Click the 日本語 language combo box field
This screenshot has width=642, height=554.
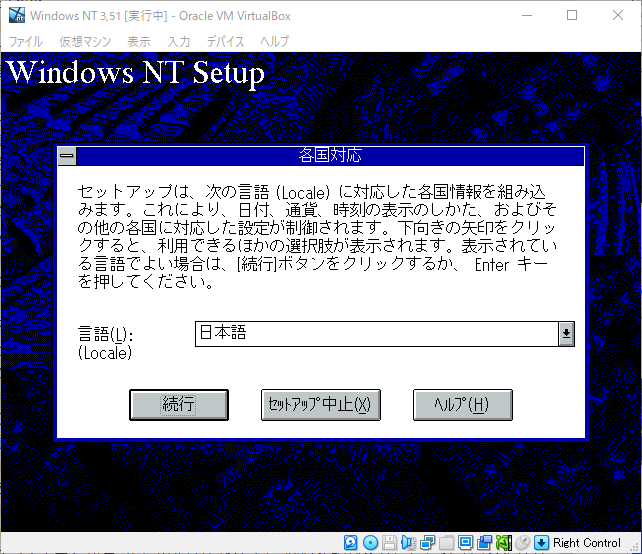377,334
